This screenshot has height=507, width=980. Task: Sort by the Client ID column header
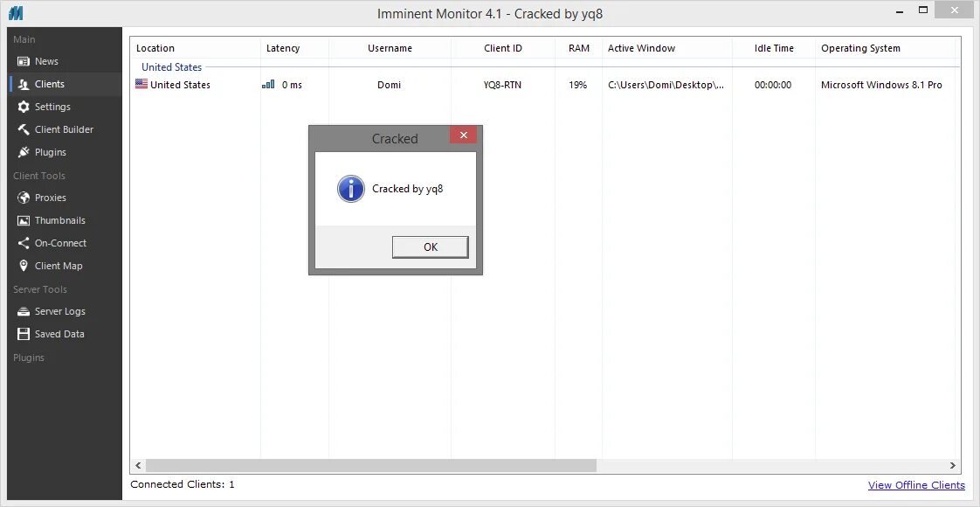tap(502, 48)
